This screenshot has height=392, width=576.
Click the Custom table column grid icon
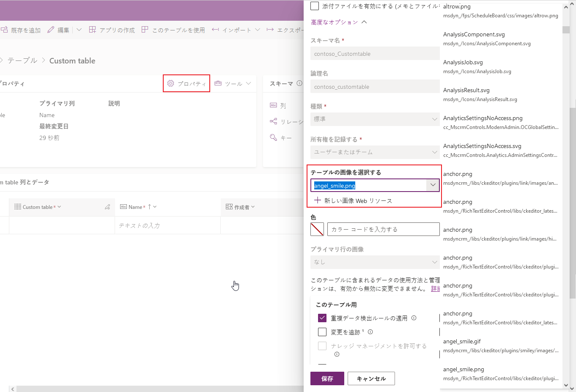pos(18,207)
